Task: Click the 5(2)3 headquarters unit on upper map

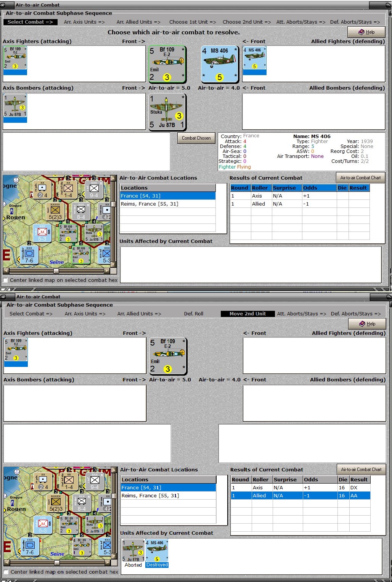Action: [55, 212]
